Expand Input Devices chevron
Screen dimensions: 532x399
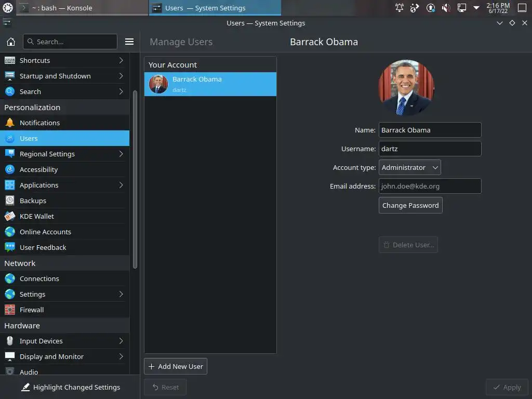[x=121, y=341]
